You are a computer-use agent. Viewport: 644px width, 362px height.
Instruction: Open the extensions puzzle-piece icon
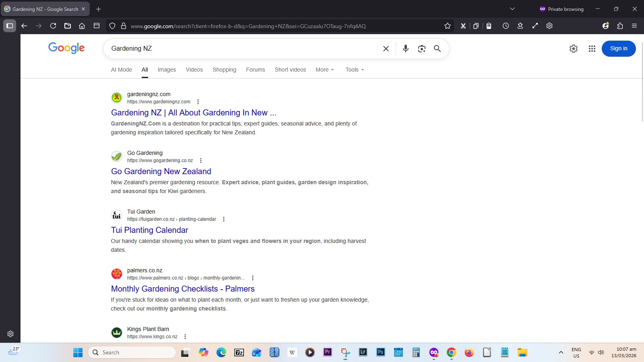620,26
